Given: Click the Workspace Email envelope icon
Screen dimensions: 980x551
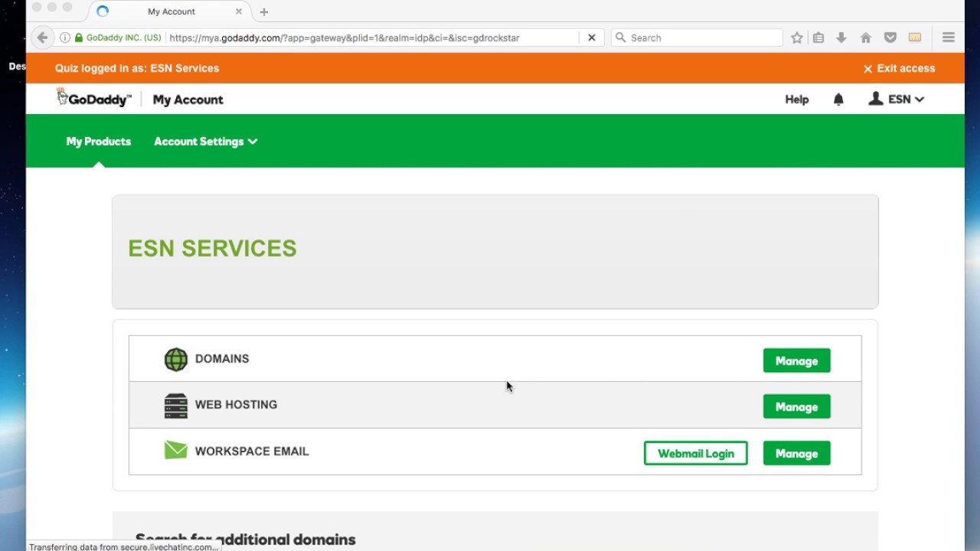Looking at the screenshot, I should (176, 450).
